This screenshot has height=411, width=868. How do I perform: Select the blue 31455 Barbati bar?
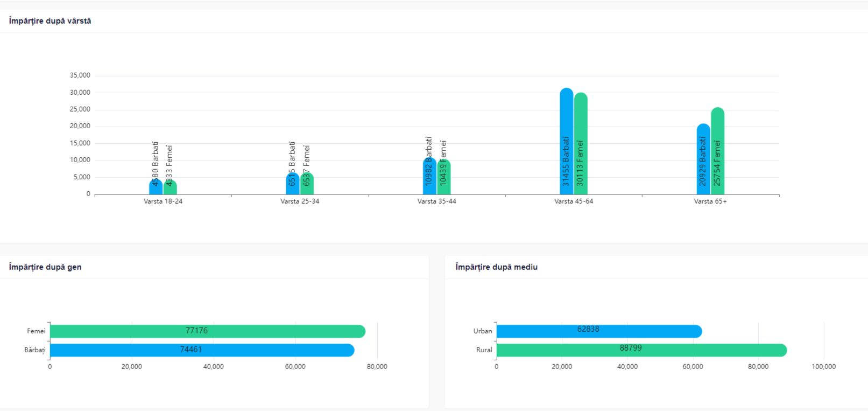tap(566, 142)
